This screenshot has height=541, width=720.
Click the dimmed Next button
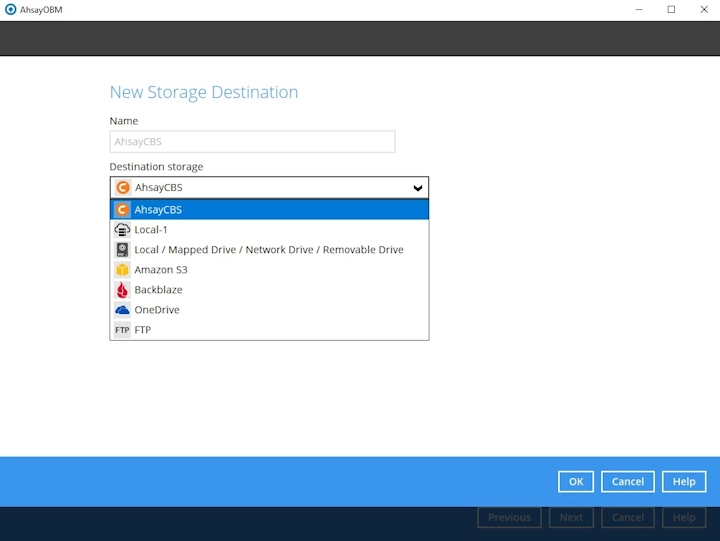pyautogui.click(x=571, y=518)
